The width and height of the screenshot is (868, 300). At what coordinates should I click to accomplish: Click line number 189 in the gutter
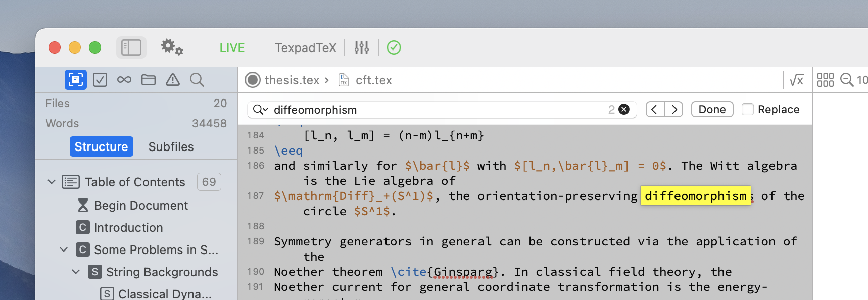click(x=256, y=241)
